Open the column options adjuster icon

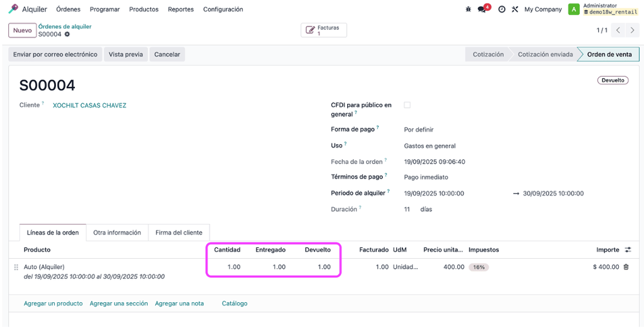[628, 249]
